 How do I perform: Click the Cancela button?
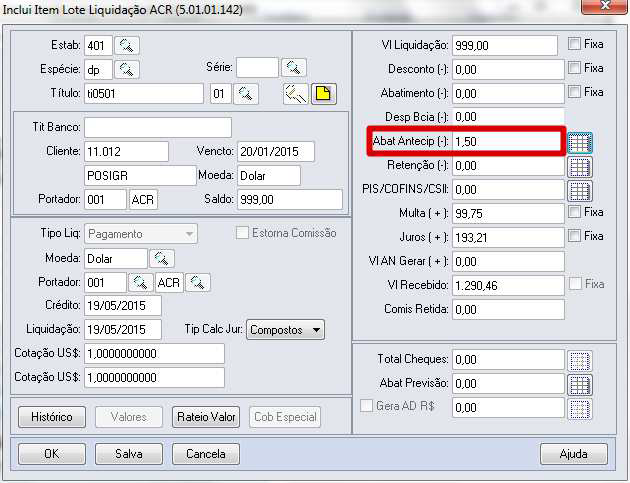[x=206, y=454]
